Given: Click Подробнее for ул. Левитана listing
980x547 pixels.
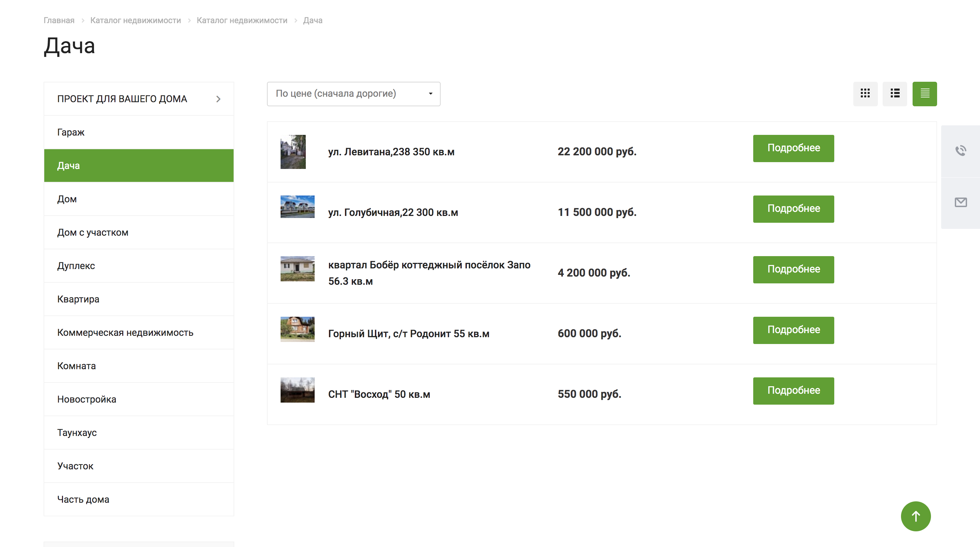Looking at the screenshot, I should tap(793, 148).
